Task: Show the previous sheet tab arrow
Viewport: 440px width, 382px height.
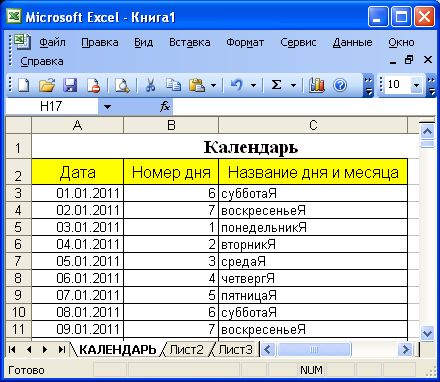Action: tap(29, 349)
